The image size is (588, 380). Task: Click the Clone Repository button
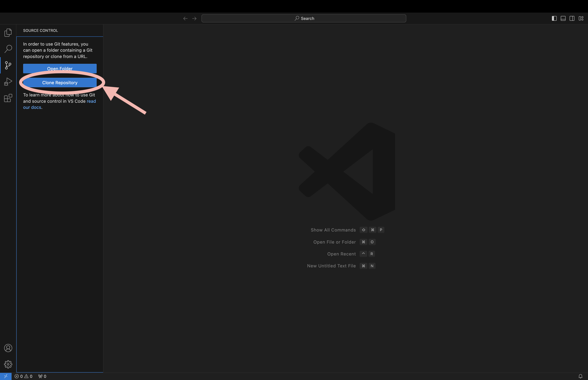coord(60,83)
